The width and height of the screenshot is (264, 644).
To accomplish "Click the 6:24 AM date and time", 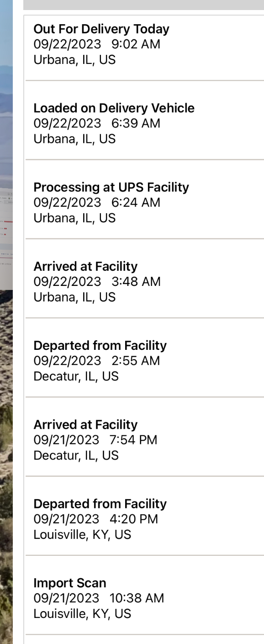I will 97,202.
